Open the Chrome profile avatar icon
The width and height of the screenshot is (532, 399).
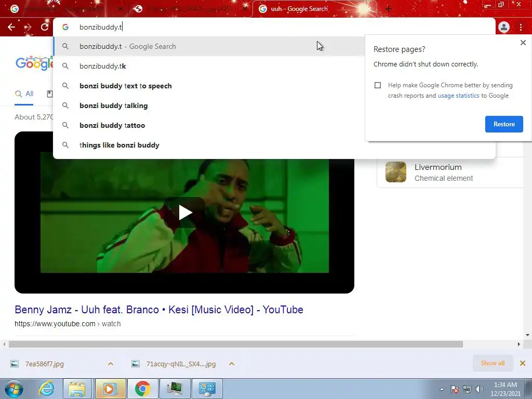click(x=504, y=27)
